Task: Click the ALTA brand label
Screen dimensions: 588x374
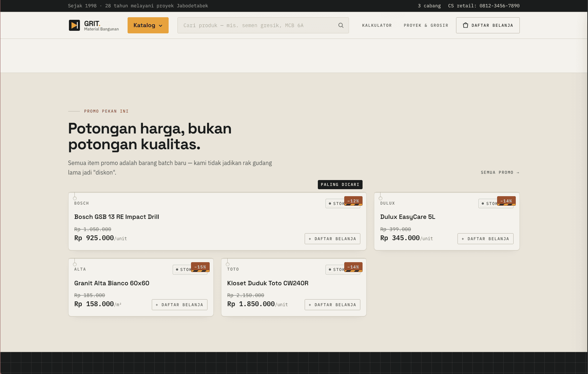Action: 80,269
